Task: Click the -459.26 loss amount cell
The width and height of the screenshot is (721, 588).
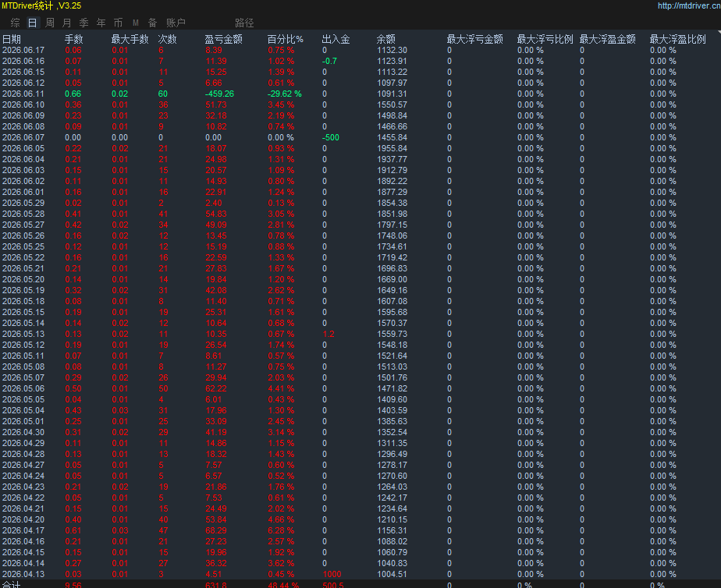Action: pyautogui.click(x=219, y=94)
